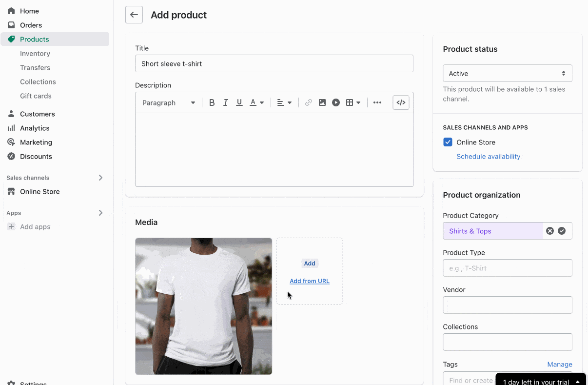This screenshot has height=385, width=588.
Task: Open the Product status Active dropdown
Action: pyautogui.click(x=508, y=73)
